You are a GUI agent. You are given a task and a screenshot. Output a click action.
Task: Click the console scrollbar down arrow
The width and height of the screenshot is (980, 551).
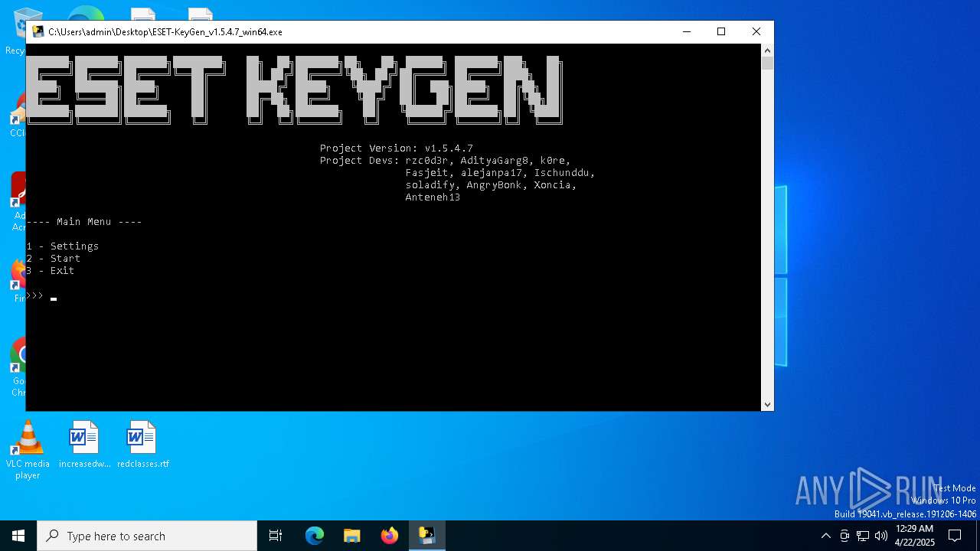click(767, 404)
